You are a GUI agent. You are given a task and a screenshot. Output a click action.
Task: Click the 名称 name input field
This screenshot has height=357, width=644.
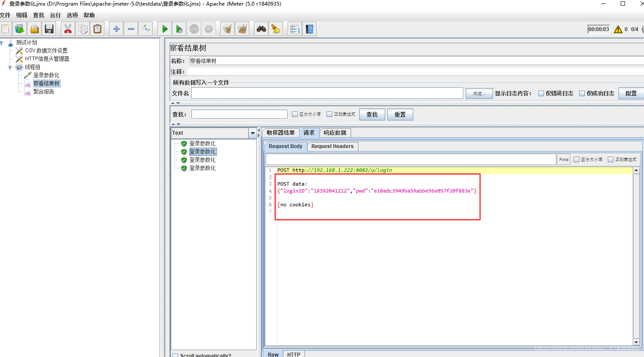(417, 61)
